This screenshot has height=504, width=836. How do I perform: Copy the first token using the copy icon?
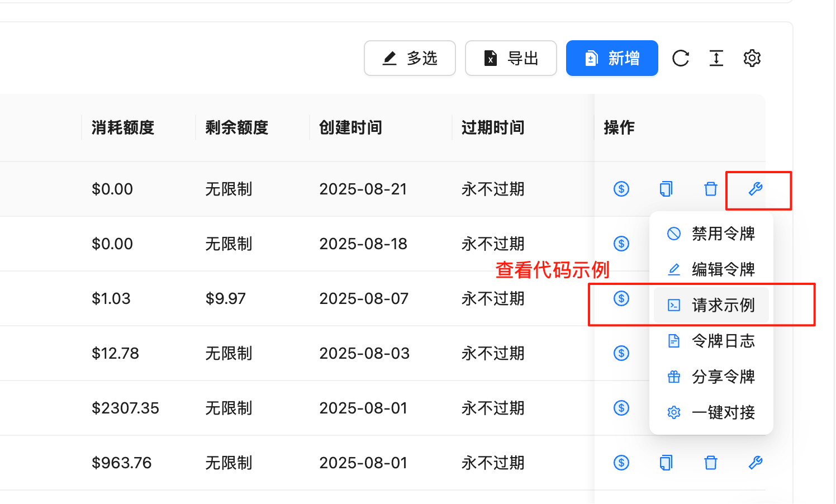pos(665,189)
